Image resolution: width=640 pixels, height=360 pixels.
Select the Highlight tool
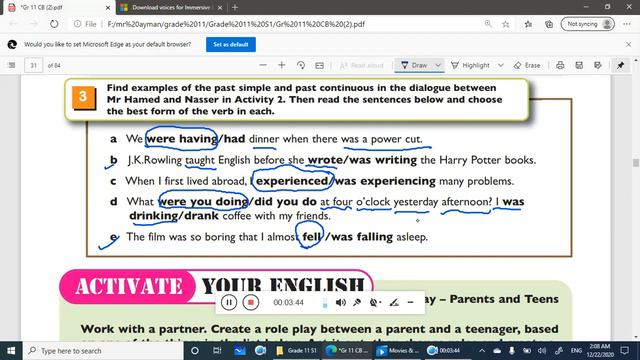[x=470, y=65]
